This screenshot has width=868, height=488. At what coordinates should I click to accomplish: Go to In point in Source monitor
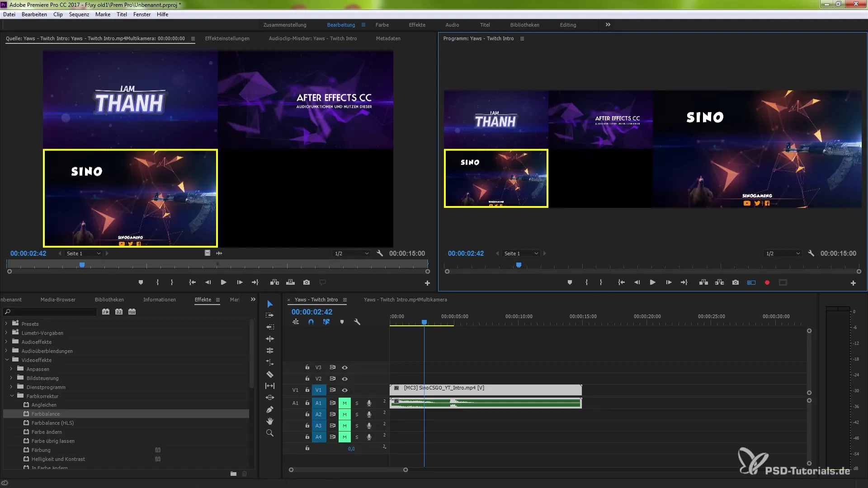(x=192, y=282)
